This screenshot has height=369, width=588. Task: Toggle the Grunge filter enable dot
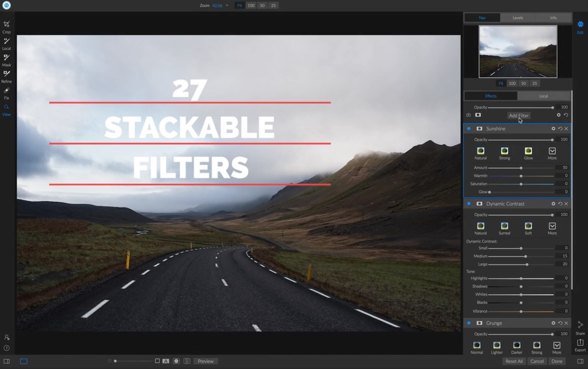tap(469, 323)
